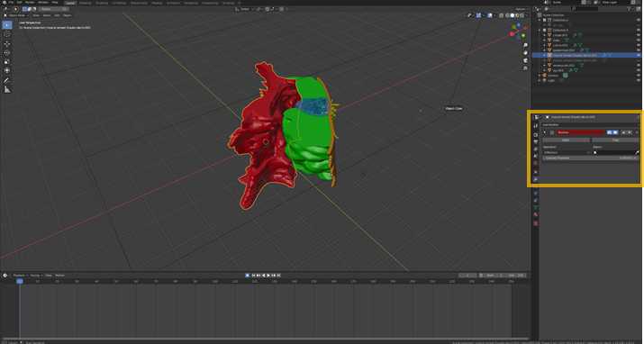Collapse Collection 4 in outliner
644x344 pixels.
540,30
